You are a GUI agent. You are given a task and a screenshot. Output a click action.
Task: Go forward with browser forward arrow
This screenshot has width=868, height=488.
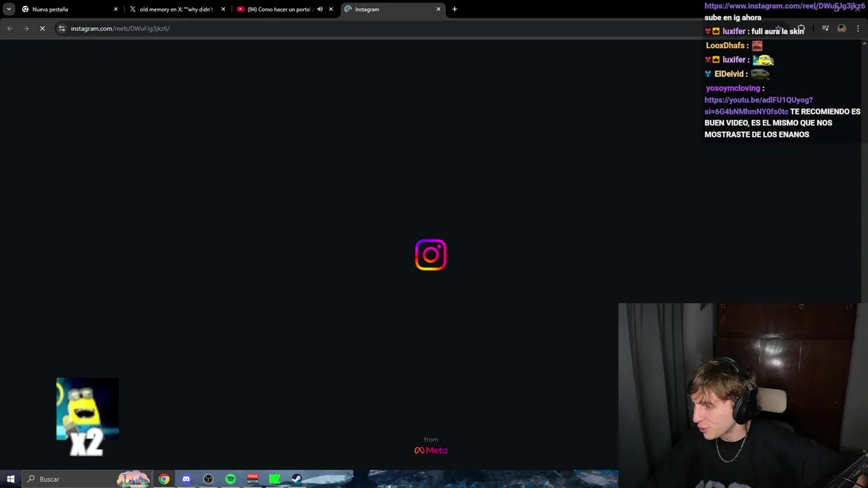coord(26,28)
